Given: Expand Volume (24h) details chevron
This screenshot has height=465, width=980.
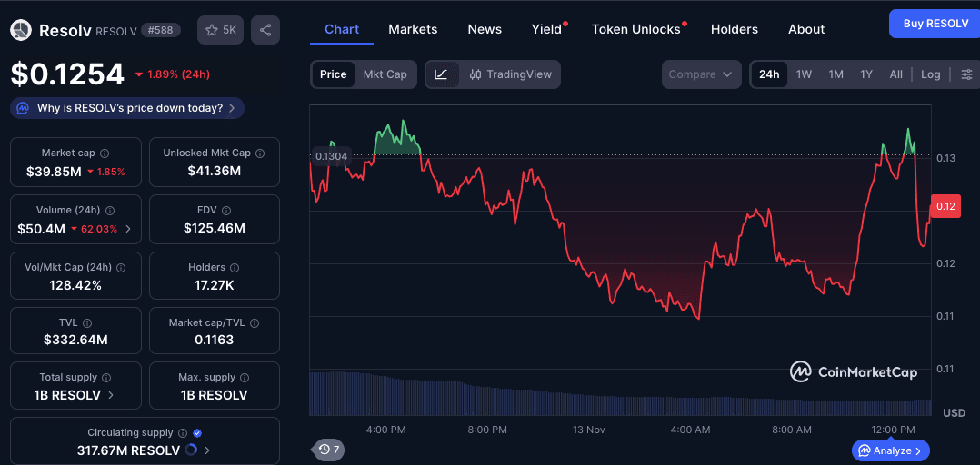Looking at the screenshot, I should coord(129,229).
